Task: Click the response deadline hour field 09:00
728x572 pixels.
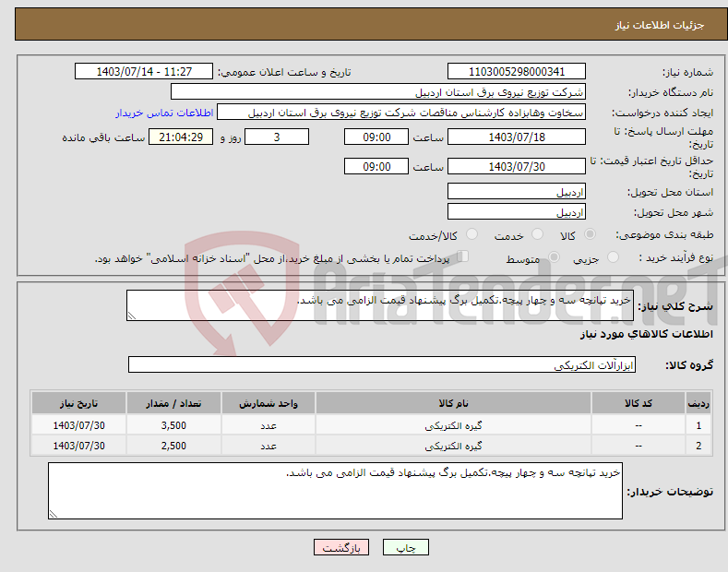Action: (x=376, y=137)
